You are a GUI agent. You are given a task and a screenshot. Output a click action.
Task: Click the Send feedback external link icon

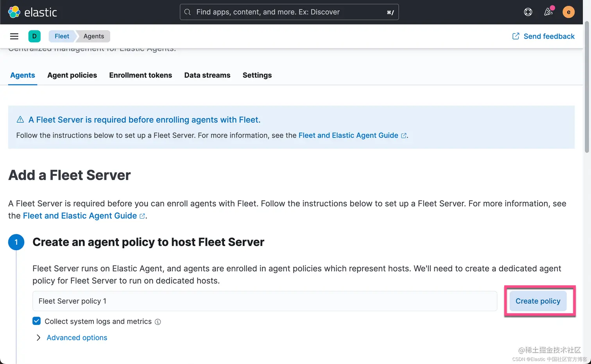pyautogui.click(x=516, y=36)
